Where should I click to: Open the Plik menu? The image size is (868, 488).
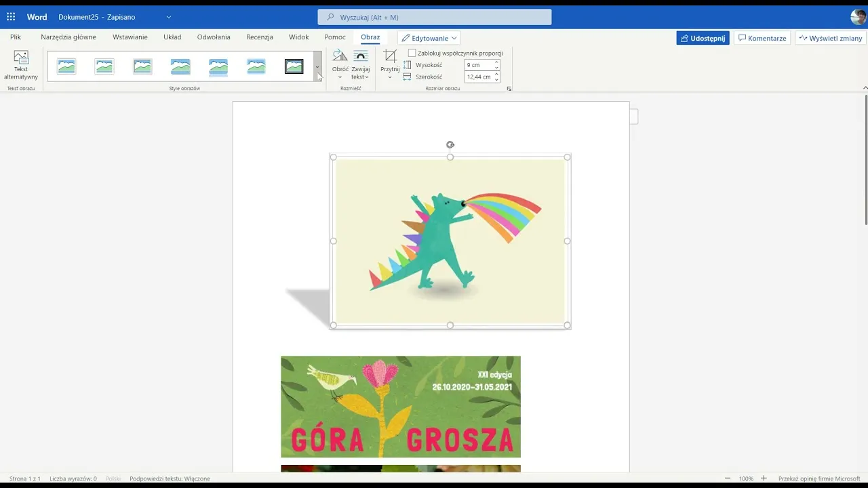[x=16, y=37]
